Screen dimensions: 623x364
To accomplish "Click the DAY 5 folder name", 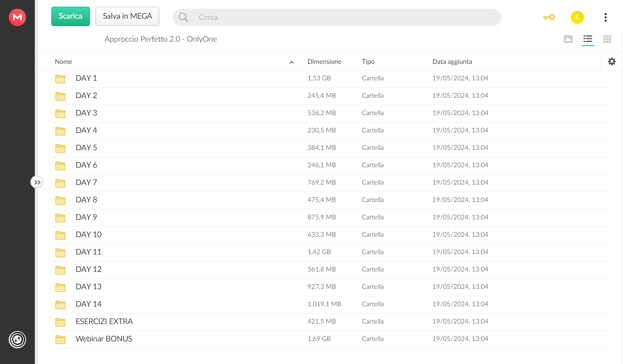I will [x=86, y=148].
